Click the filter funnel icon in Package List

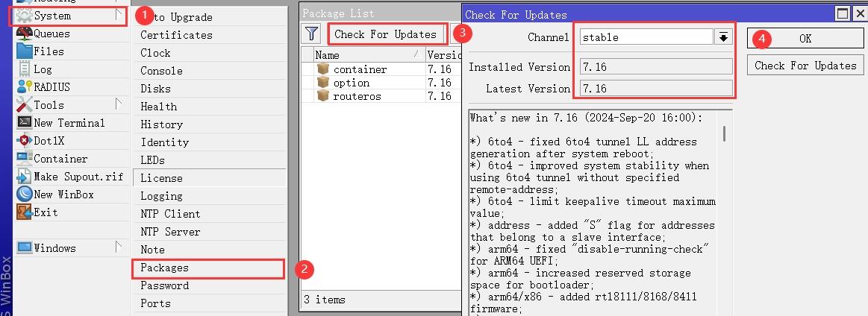tap(312, 34)
